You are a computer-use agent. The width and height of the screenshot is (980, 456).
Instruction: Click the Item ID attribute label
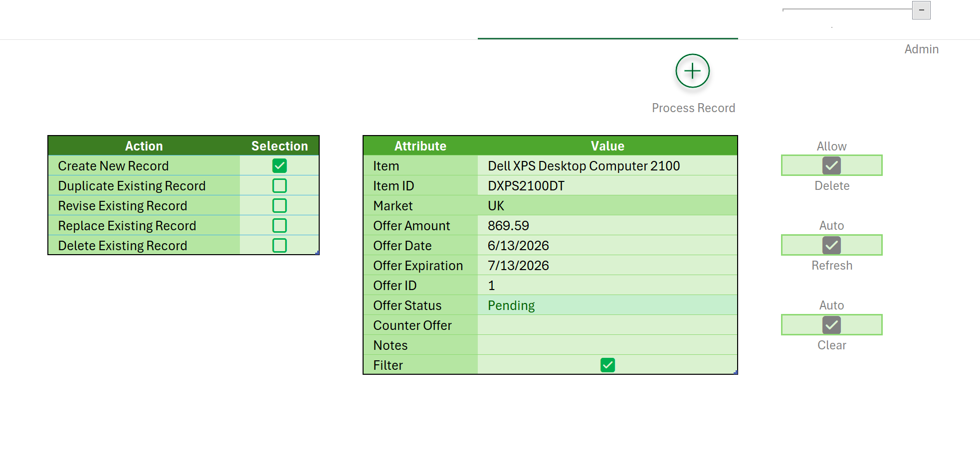(x=393, y=186)
